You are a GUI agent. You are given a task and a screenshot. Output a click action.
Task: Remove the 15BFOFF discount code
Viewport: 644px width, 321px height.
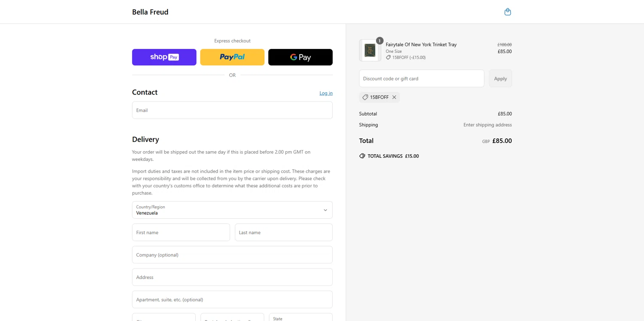click(x=394, y=97)
